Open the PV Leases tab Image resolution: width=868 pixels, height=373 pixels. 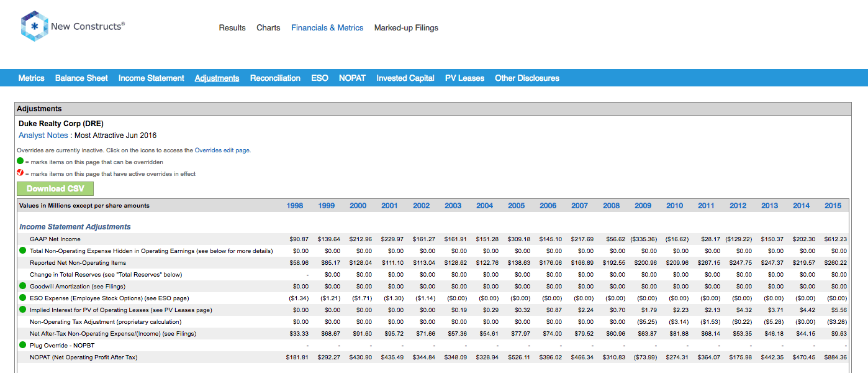pyautogui.click(x=464, y=78)
